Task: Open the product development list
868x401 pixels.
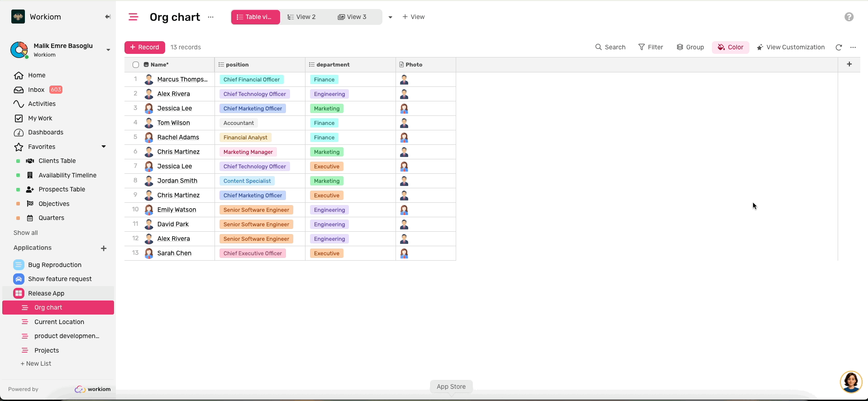Action: point(67,336)
